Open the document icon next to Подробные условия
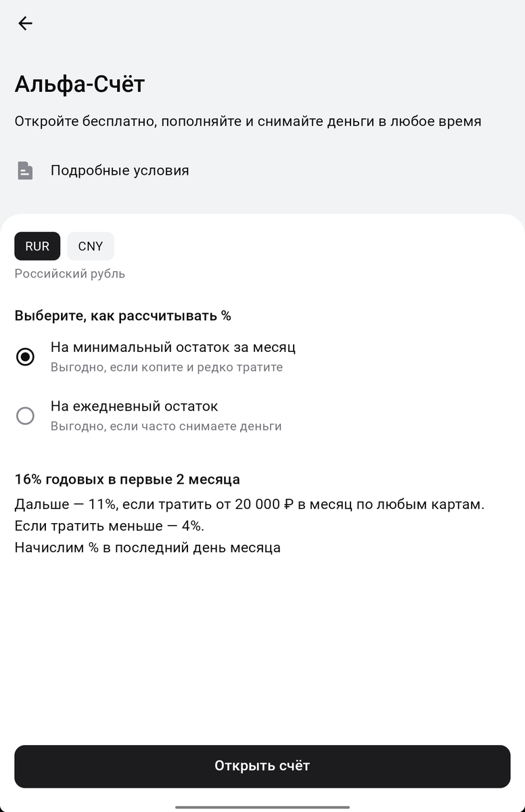 tap(25, 170)
